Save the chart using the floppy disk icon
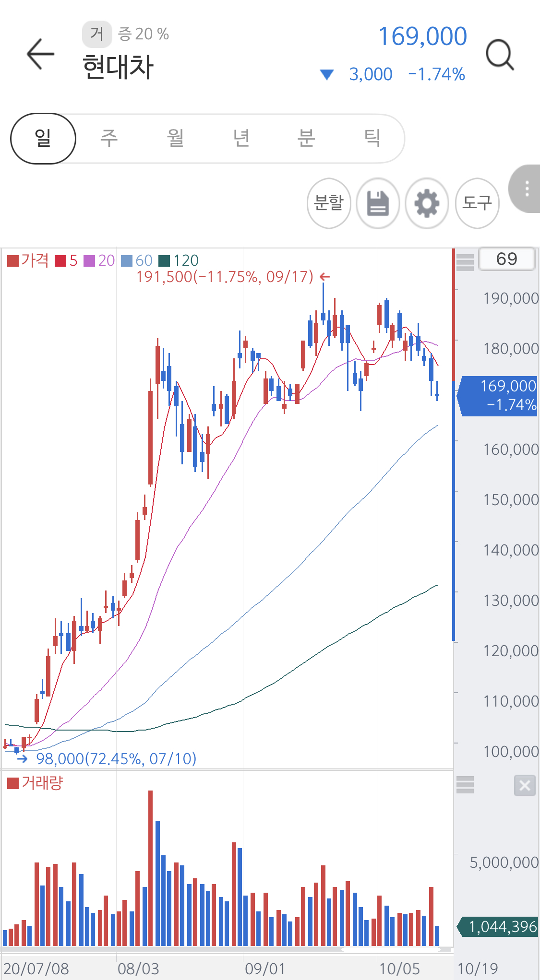This screenshot has width=540, height=980. (x=378, y=203)
